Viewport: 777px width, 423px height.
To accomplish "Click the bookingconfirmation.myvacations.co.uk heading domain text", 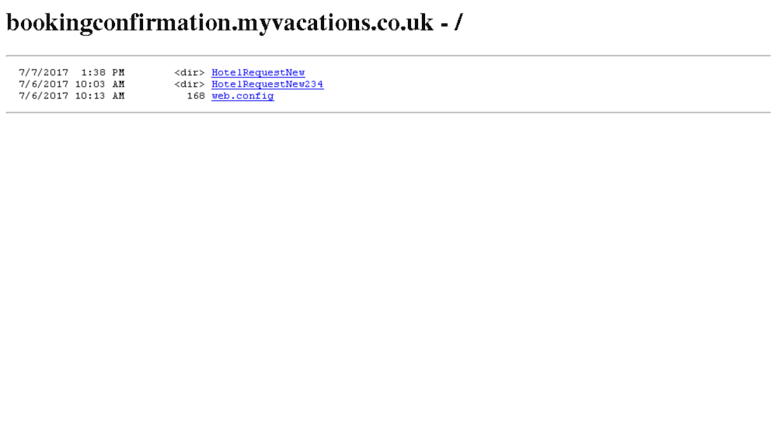I will pyautogui.click(x=220, y=23).
